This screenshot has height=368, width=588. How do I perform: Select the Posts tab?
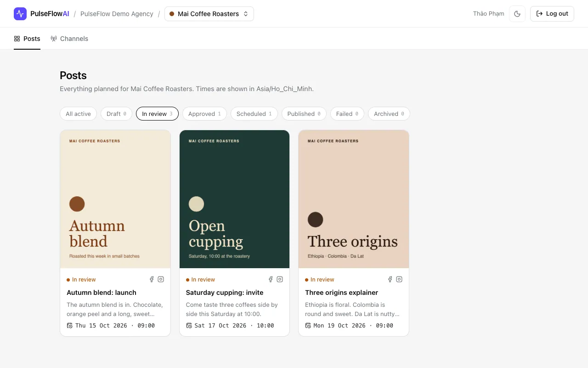pyautogui.click(x=27, y=39)
